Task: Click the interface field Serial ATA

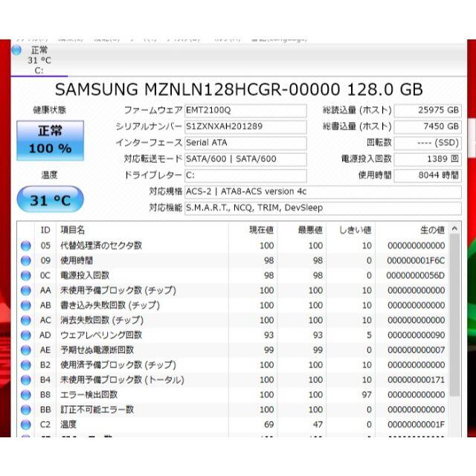Action: (245, 143)
